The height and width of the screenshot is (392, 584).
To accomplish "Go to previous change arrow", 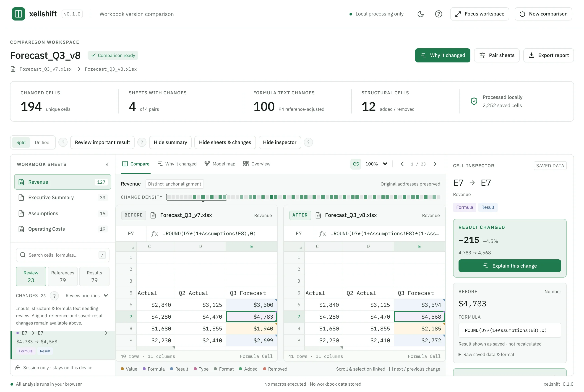I will 402,164.
